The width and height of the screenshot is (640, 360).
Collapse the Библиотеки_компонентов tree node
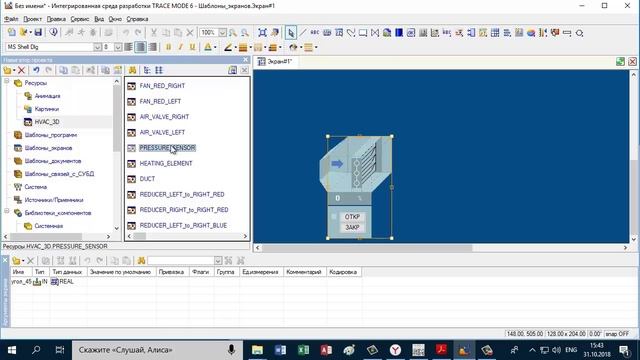tap(7, 212)
